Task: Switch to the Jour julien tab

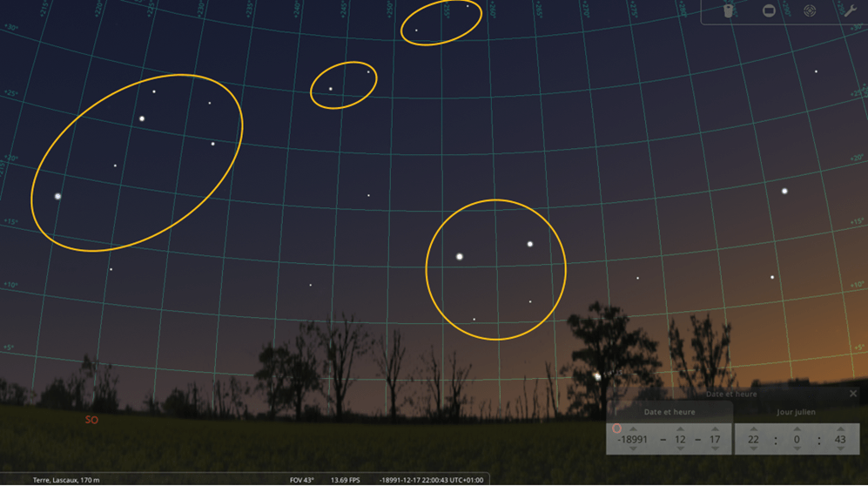Action: 796,412
